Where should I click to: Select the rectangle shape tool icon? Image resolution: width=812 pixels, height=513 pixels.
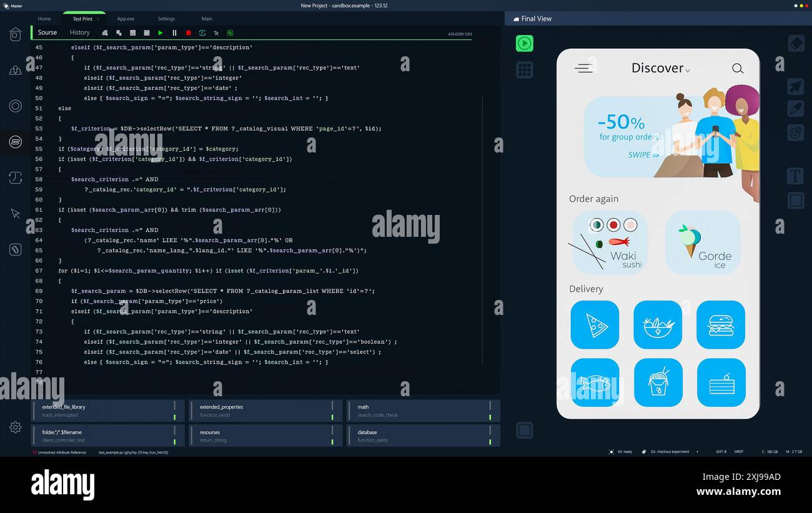tap(795, 201)
